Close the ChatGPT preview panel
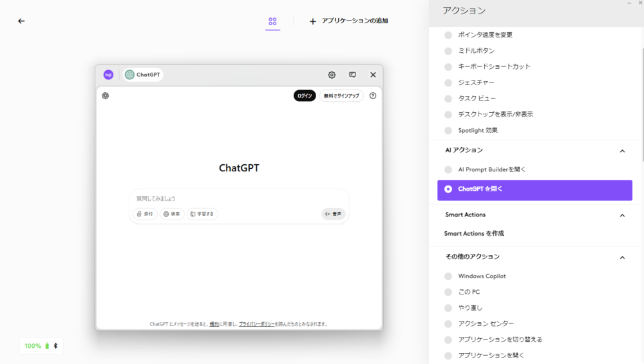The image size is (644, 364). 373,75
